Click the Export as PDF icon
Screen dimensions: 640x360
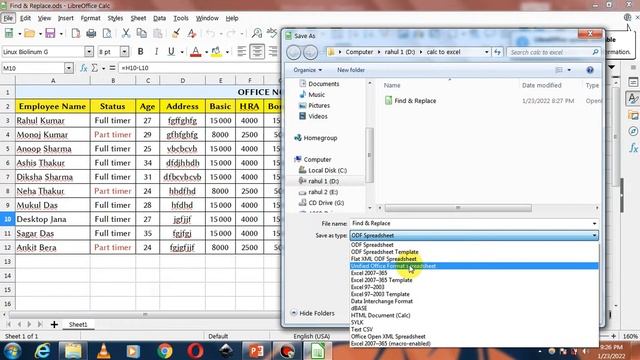point(76,33)
